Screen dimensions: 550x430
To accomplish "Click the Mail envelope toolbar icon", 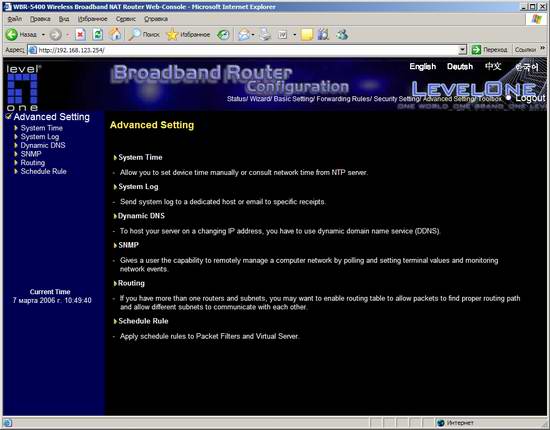I will pos(243,34).
